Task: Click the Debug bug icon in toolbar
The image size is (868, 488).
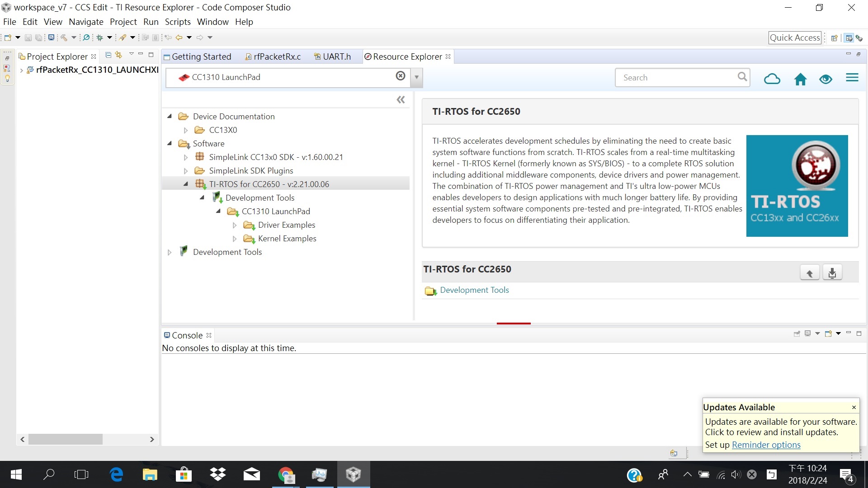Action: 99,38
